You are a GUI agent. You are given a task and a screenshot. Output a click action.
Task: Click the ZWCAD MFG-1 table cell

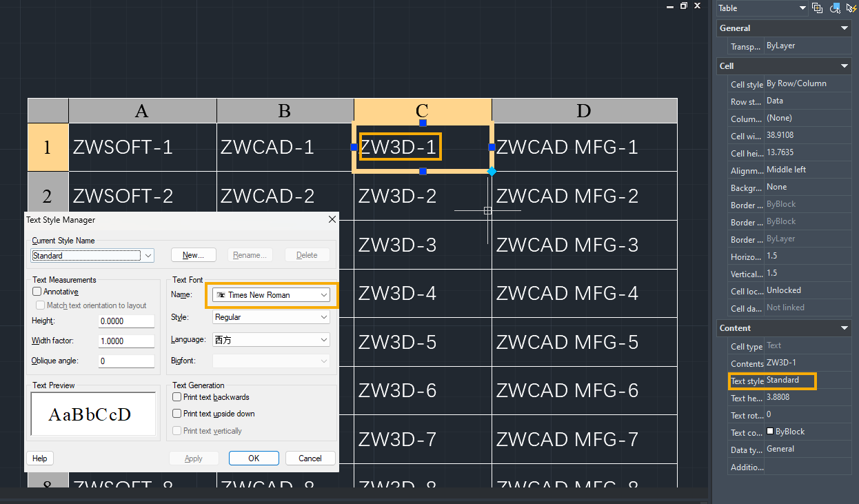point(585,147)
